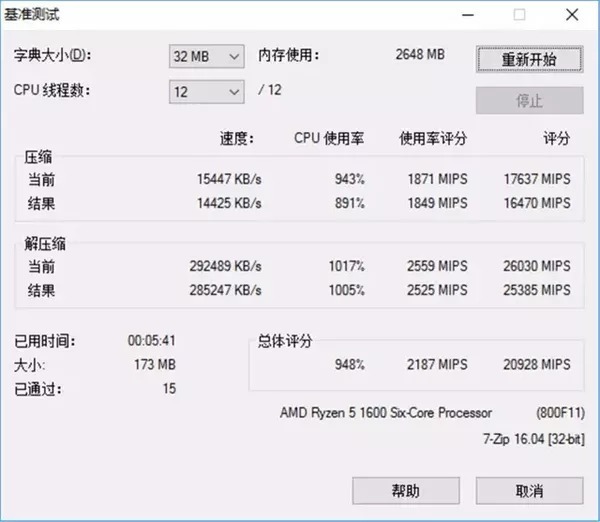This screenshot has width=600, height=522.
Task: Click the 15447 KB/s compression speed
Action: pyautogui.click(x=229, y=179)
